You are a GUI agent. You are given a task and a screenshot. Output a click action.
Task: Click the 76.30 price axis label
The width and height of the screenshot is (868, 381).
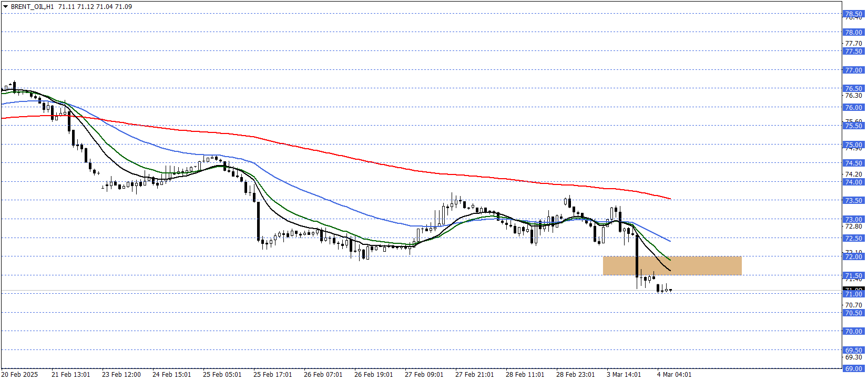tap(853, 96)
